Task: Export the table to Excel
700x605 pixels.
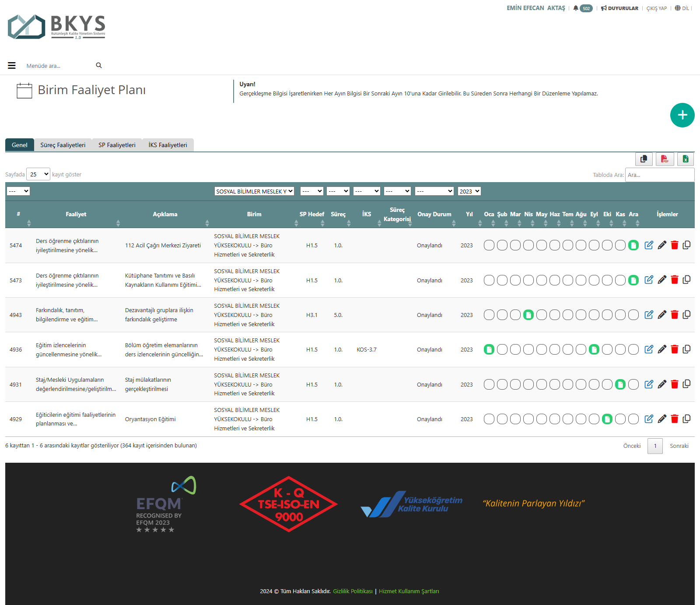Action: (x=686, y=159)
